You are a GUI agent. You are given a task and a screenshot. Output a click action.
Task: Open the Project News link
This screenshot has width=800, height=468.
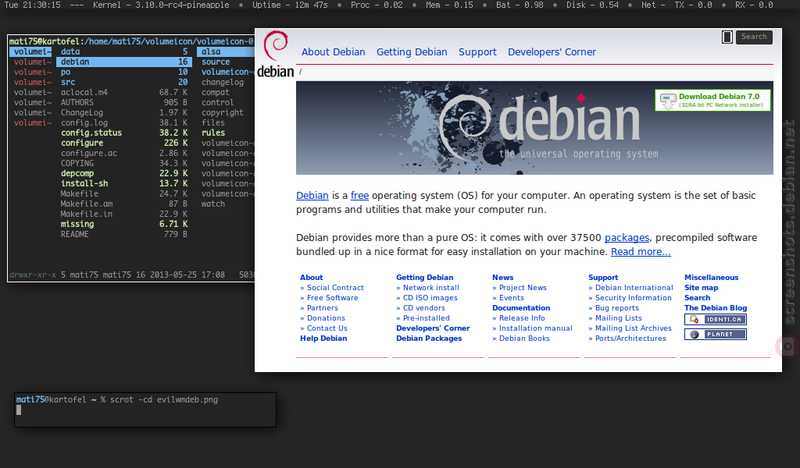523,288
